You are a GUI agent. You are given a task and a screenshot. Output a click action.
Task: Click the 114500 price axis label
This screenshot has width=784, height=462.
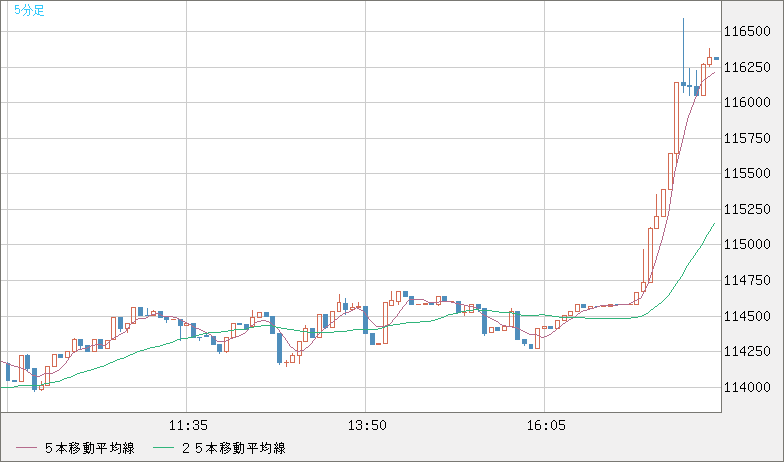pos(749,316)
